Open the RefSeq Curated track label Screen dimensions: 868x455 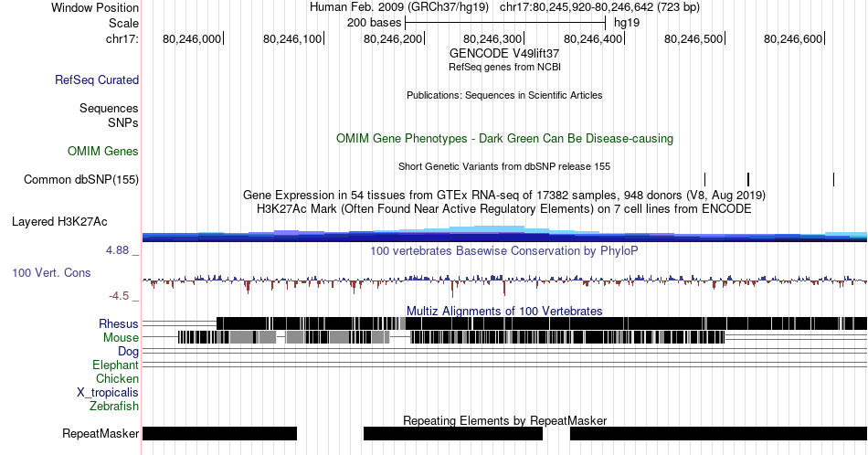[97, 79]
